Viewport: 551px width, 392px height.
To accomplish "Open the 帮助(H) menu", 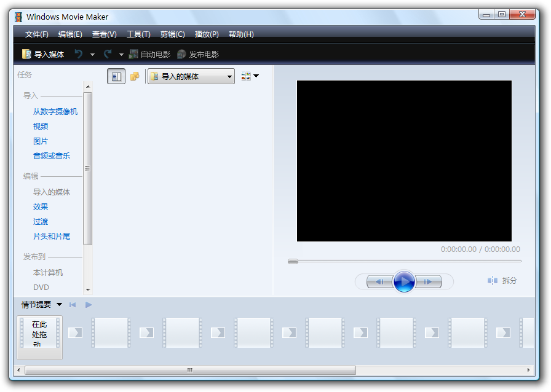I will (x=241, y=34).
